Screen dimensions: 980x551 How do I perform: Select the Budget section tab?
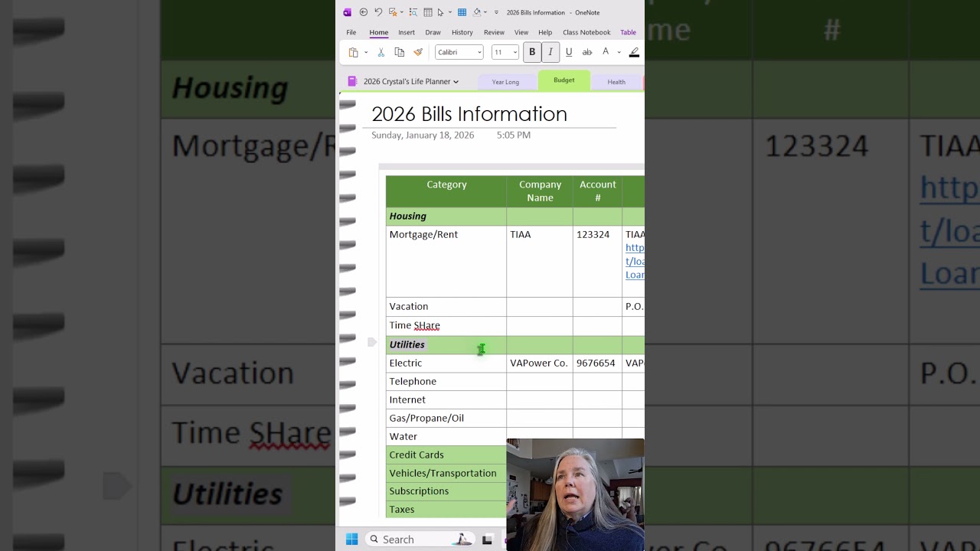(x=564, y=80)
